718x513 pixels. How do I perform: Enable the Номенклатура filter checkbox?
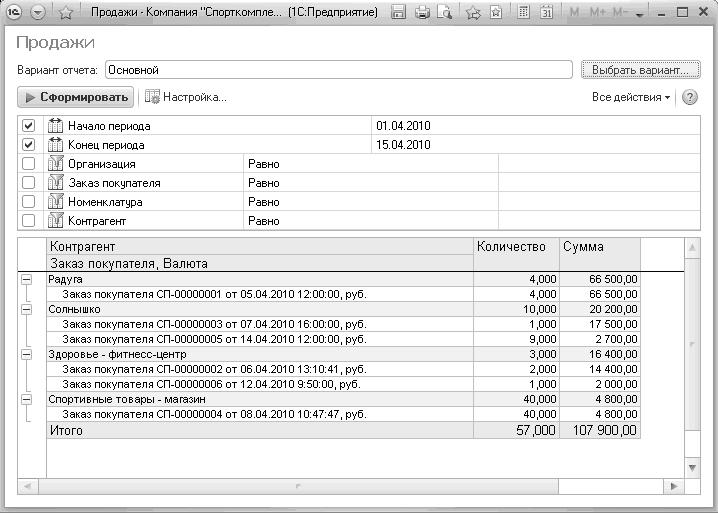28,202
